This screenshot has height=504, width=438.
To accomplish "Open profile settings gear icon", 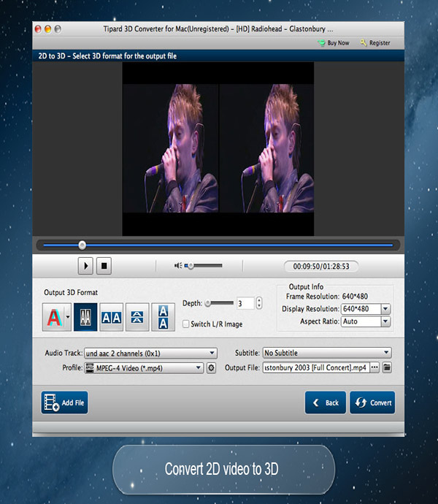I will (x=212, y=368).
